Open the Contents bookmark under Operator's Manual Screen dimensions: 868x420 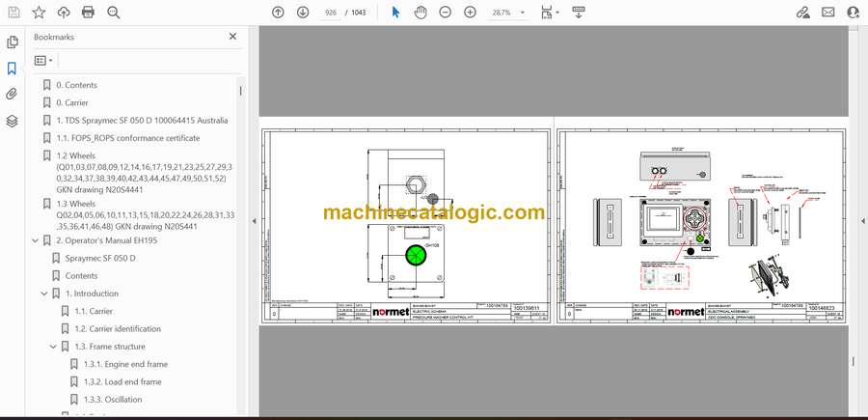point(81,275)
